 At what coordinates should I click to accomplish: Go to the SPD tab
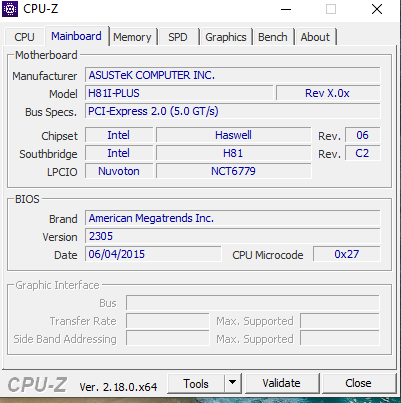pyautogui.click(x=178, y=37)
